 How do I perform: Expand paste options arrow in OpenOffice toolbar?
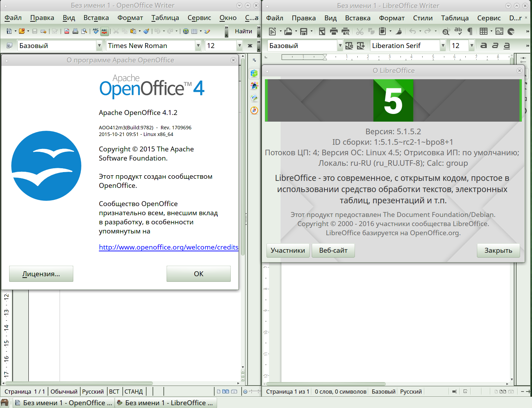[140, 31]
